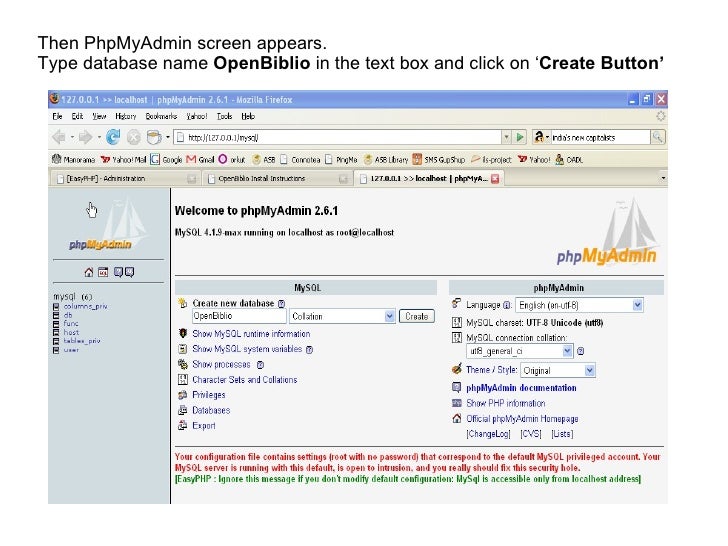Image resolution: width=728 pixels, height=546 pixels.
Task: Open the phpMyAdmin documentation icon in sidebar
Action: pos(118,272)
